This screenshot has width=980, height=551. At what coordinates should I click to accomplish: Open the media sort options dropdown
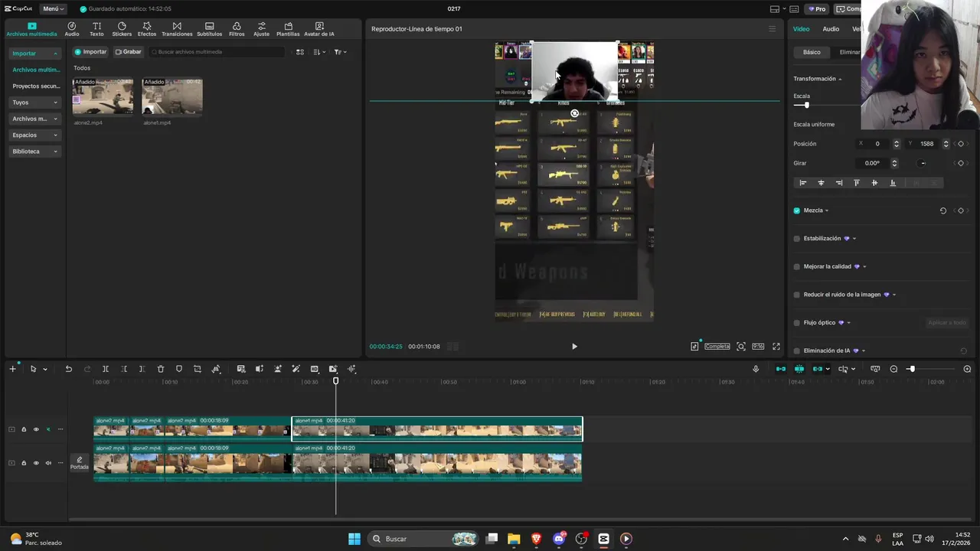320,52
